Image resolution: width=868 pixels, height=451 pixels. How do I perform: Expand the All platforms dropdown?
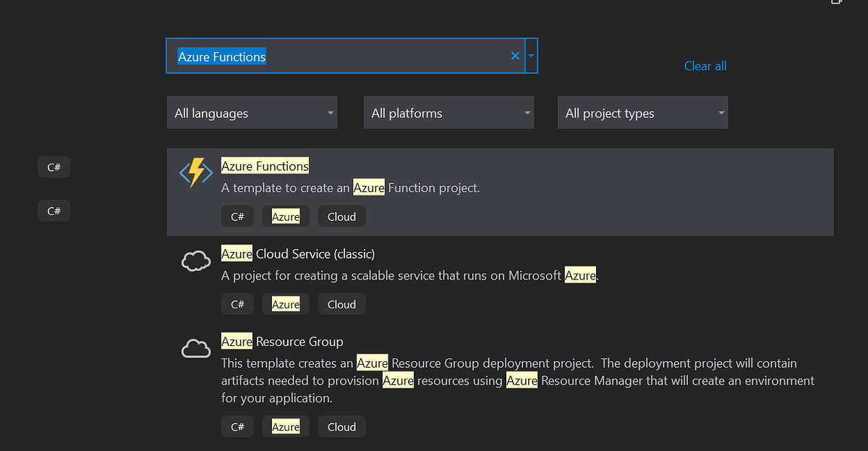pos(448,113)
